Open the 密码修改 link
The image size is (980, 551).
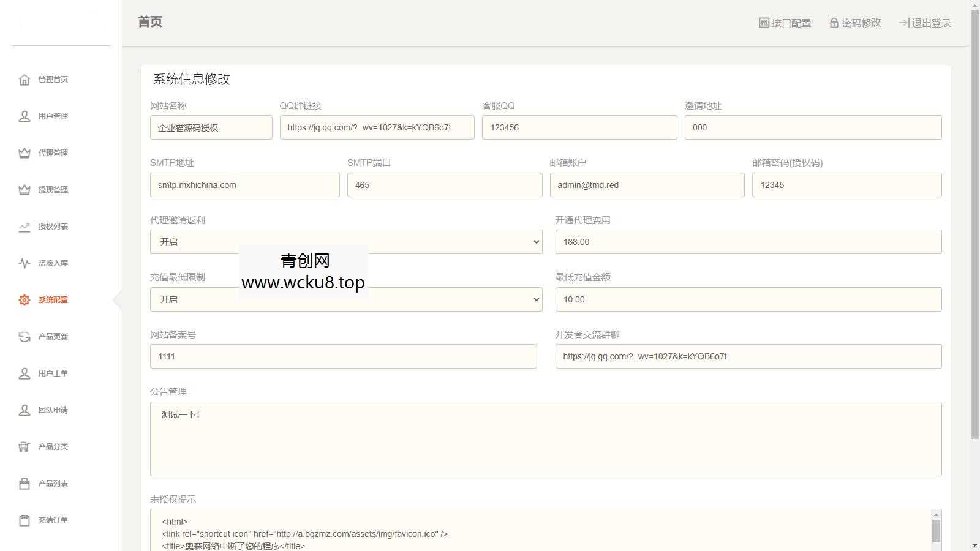tap(855, 23)
